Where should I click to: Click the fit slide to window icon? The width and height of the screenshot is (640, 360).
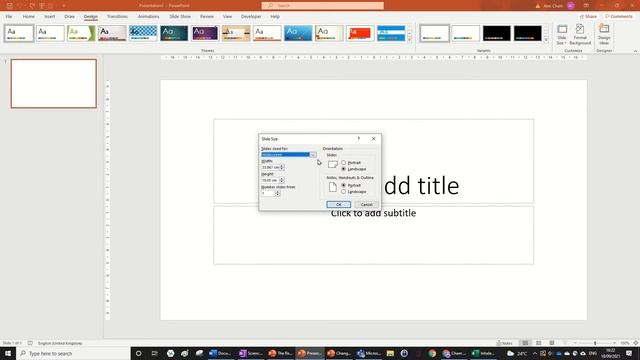636,343
